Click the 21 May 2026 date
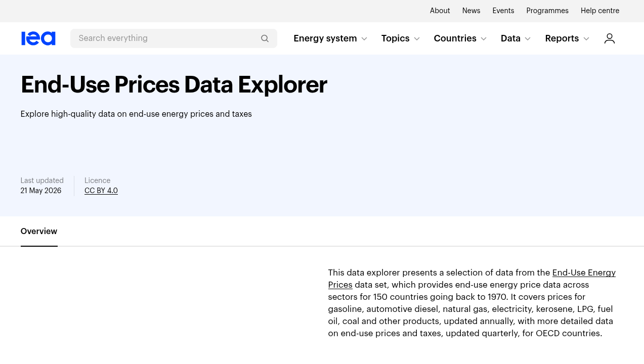The width and height of the screenshot is (644, 364). 41,191
